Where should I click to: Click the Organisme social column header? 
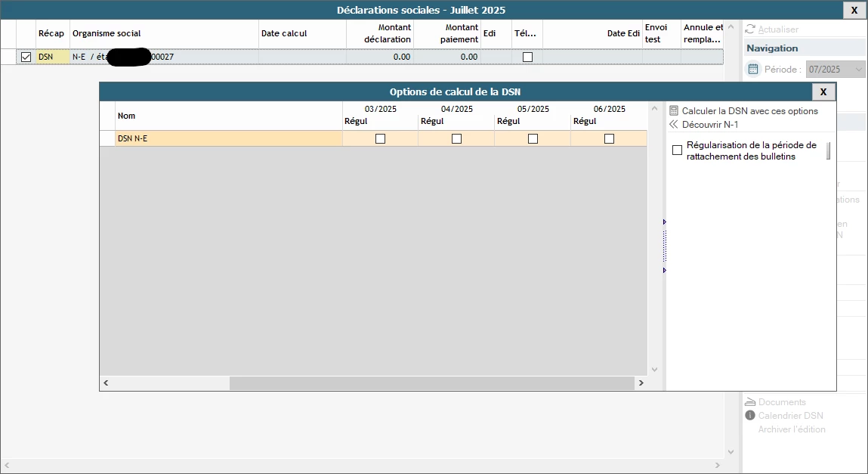165,33
